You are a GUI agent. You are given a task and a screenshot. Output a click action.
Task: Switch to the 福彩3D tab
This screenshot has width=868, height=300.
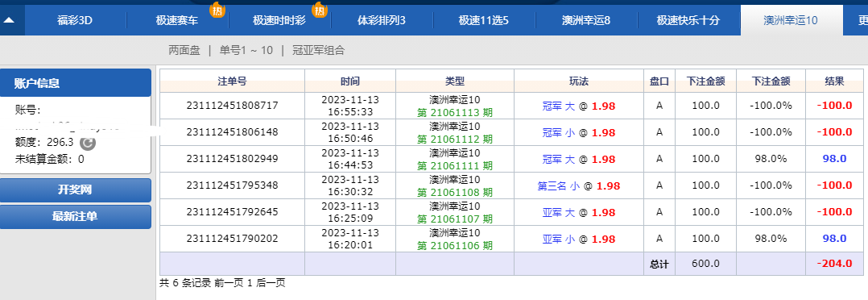(75, 21)
